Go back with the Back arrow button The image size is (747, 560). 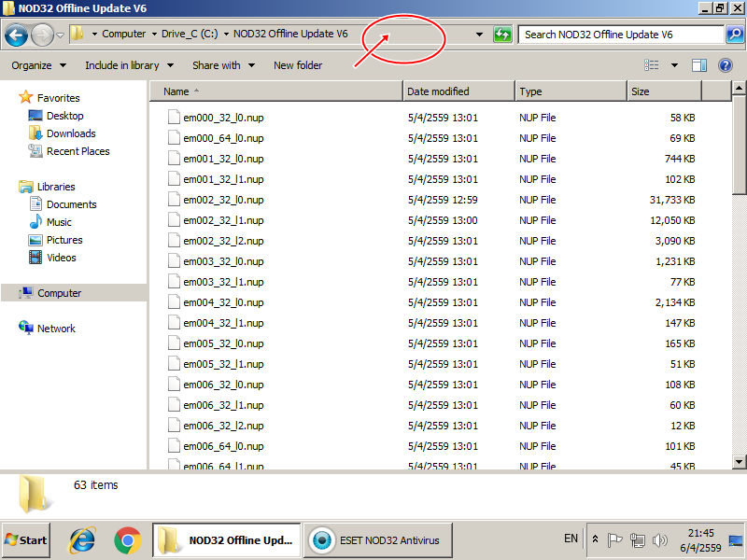tap(16, 35)
